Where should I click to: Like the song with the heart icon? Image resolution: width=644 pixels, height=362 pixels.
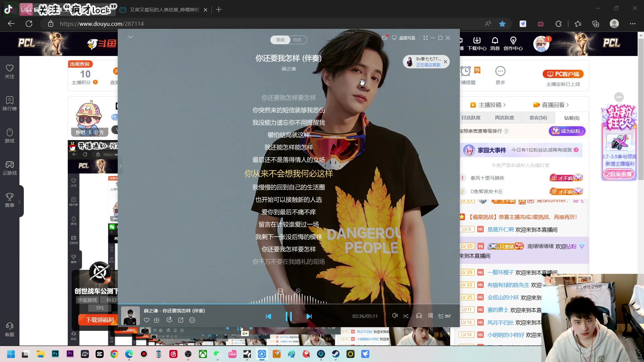147,320
